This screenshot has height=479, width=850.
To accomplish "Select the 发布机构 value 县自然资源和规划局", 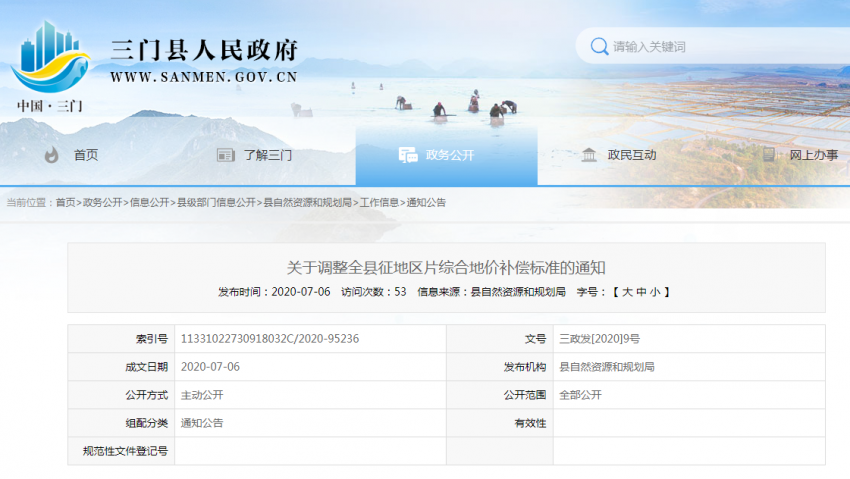I will [x=607, y=367].
